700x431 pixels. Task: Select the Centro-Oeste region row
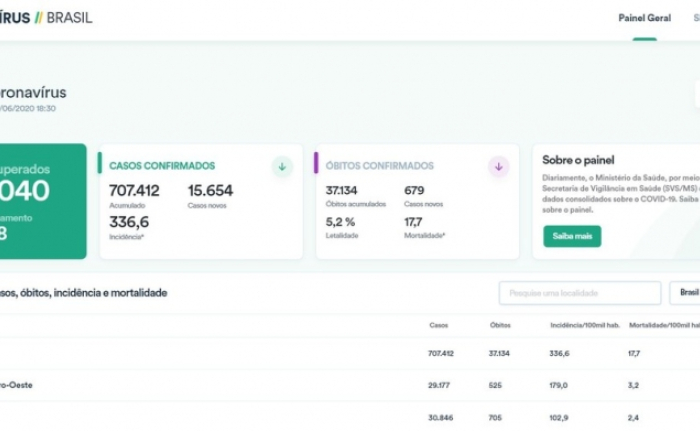point(350,385)
